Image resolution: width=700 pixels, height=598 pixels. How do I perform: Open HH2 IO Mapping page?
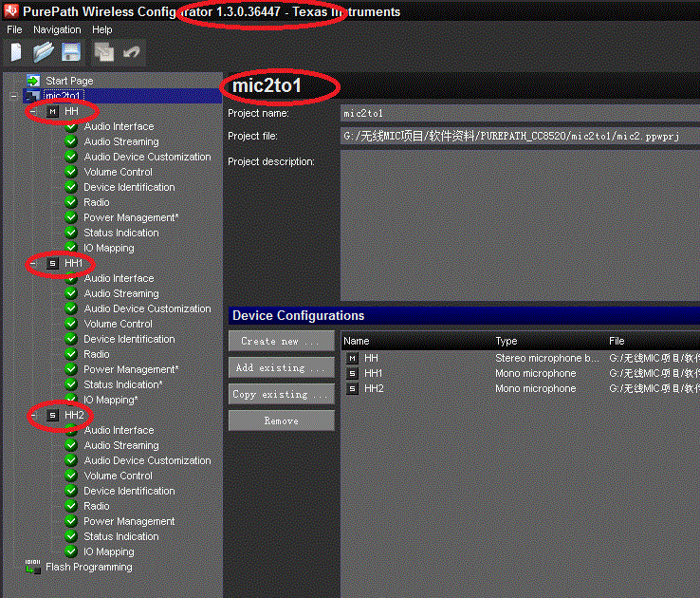[x=108, y=551]
